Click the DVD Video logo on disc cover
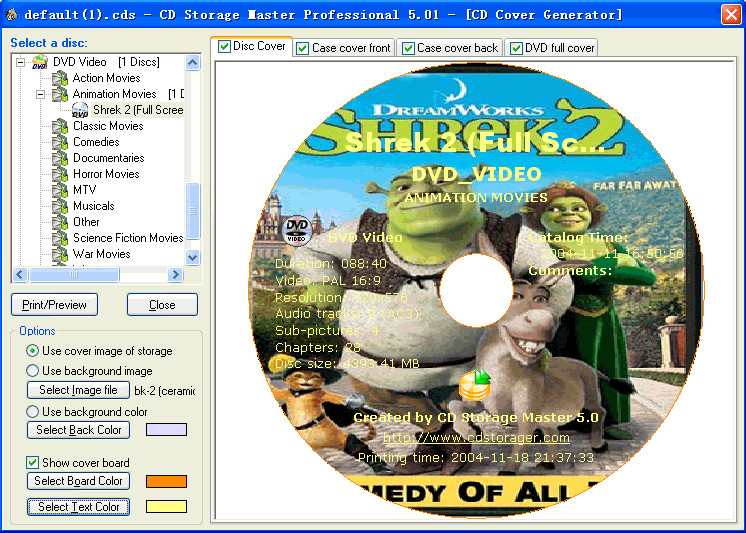This screenshot has width=746, height=533. [297, 231]
